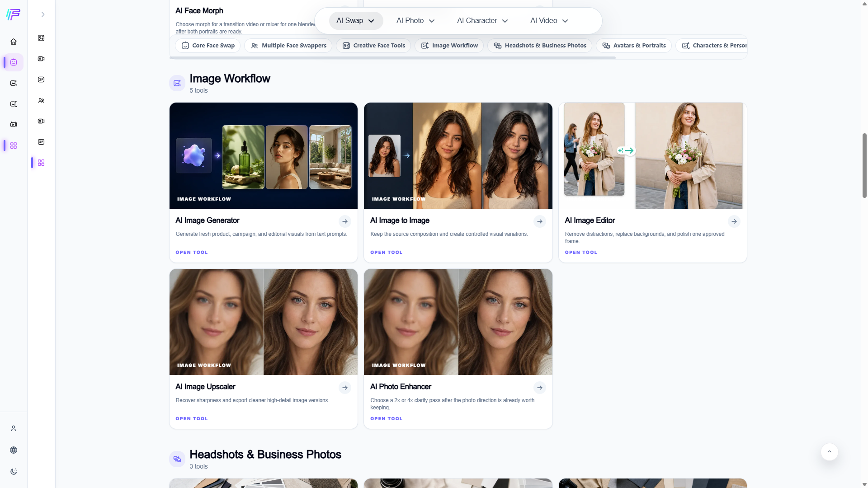868x488 pixels.
Task: Expand the AI Video dropdown
Action: pyautogui.click(x=549, y=21)
